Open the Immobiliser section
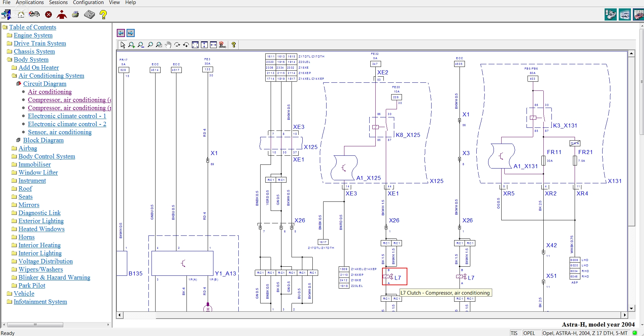The image size is (644, 336). pyautogui.click(x=35, y=164)
